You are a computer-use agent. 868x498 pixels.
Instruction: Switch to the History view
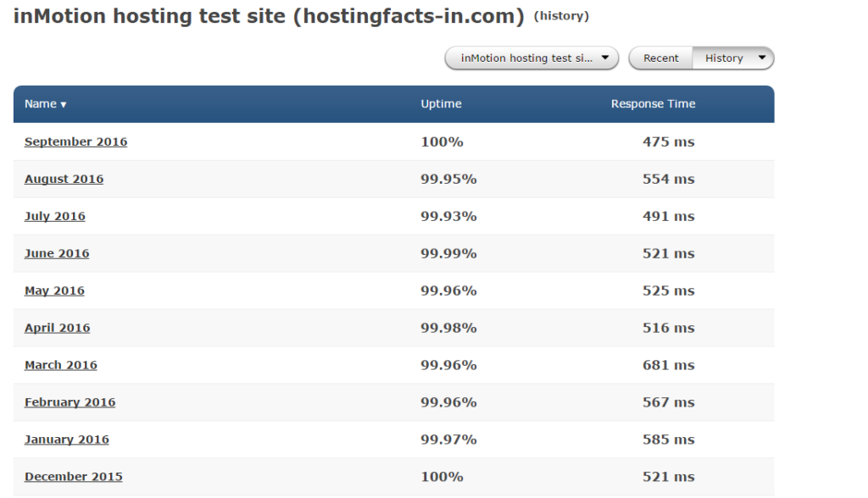click(723, 58)
